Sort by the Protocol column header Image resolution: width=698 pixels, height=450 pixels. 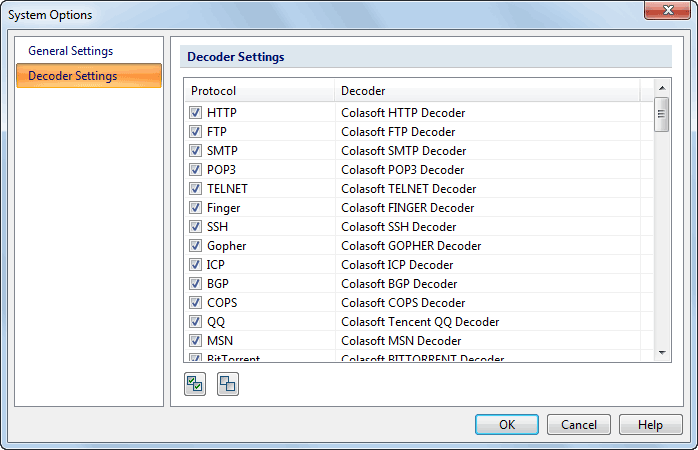(260, 91)
